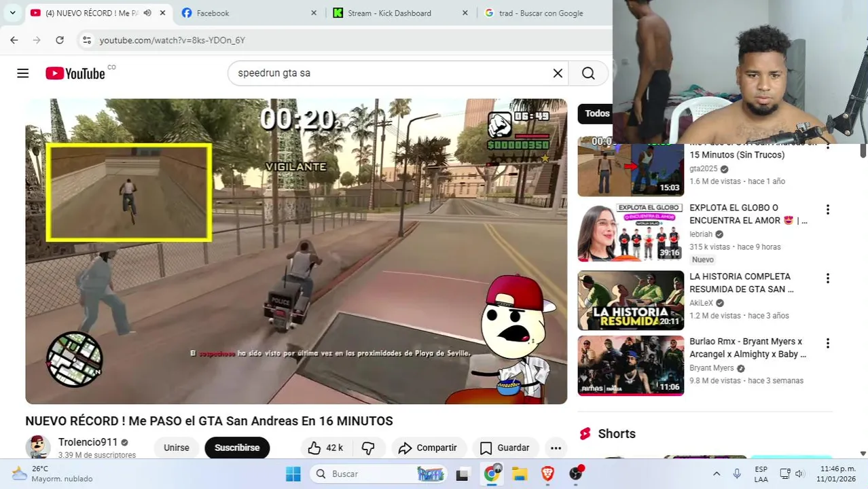This screenshot has height=489, width=868.
Task: Click the magnifier search button
Action: click(588, 73)
